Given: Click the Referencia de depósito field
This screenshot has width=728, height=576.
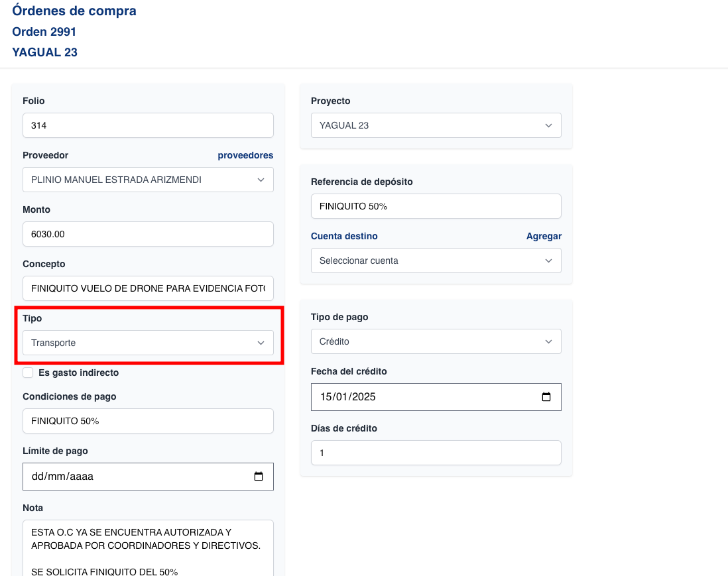Looking at the screenshot, I should [x=436, y=206].
